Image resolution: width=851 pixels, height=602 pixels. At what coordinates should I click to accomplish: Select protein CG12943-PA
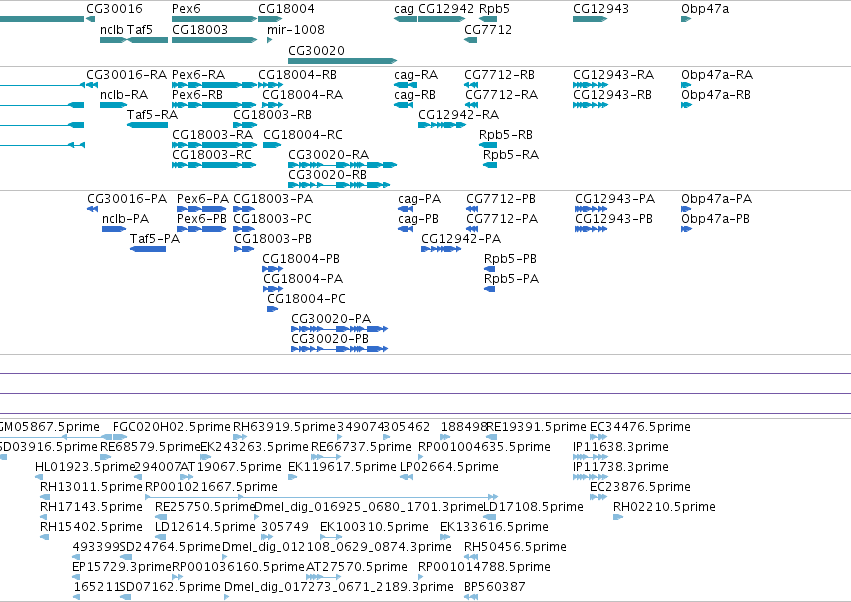(615, 199)
